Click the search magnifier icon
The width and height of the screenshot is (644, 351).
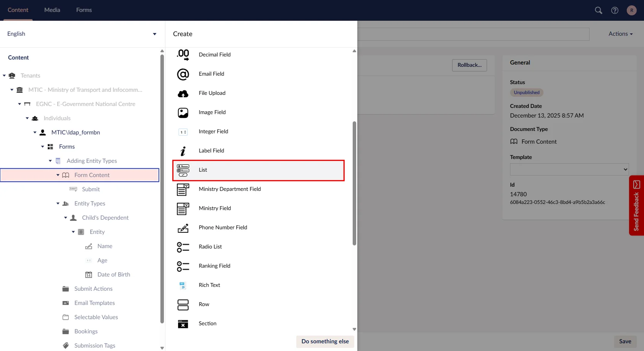click(598, 10)
